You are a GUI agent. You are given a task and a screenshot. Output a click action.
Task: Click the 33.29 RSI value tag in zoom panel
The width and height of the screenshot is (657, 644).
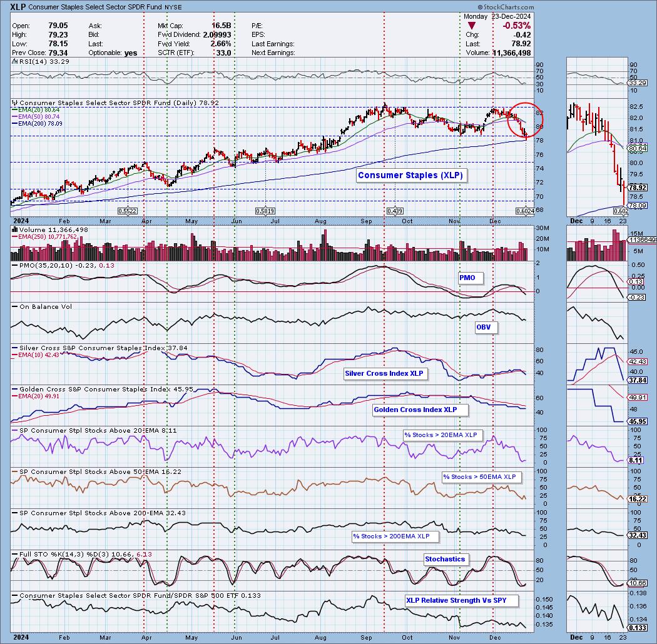coord(638,83)
